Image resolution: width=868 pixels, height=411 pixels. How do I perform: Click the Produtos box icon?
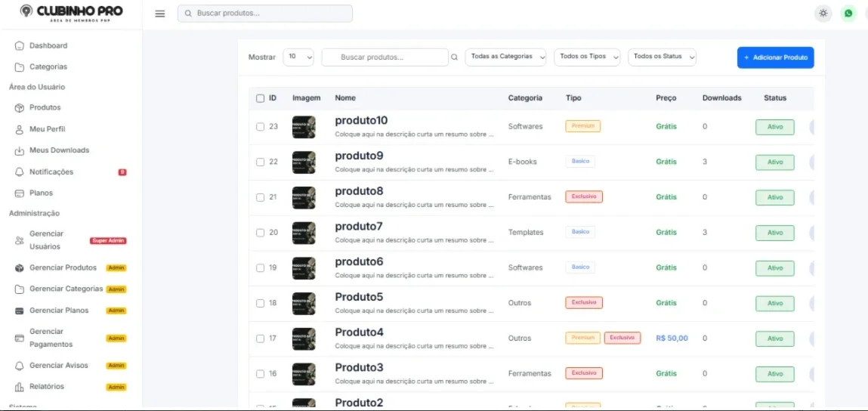tap(20, 108)
